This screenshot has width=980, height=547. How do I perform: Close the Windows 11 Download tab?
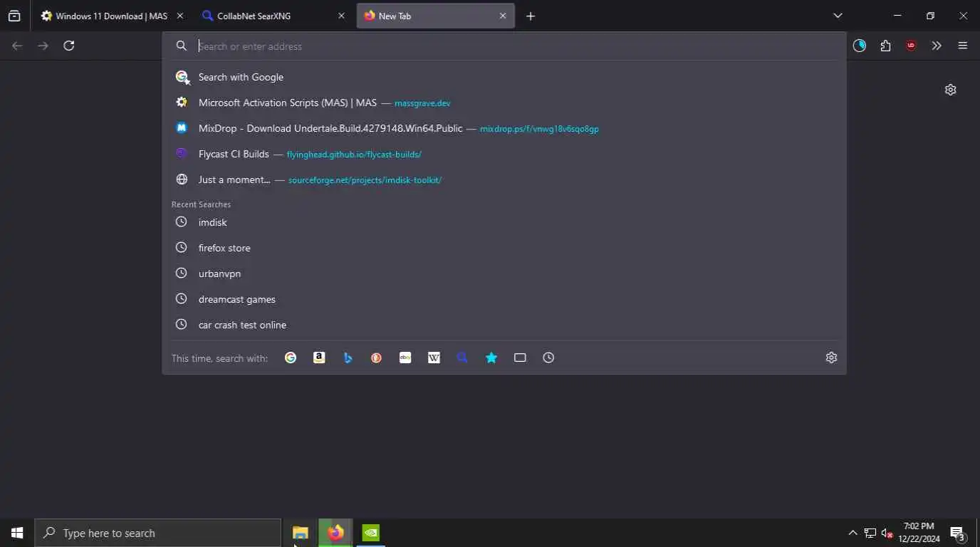click(179, 16)
